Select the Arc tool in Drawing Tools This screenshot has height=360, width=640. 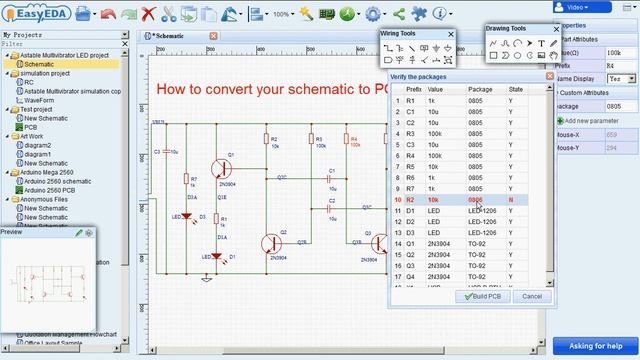tap(517, 43)
